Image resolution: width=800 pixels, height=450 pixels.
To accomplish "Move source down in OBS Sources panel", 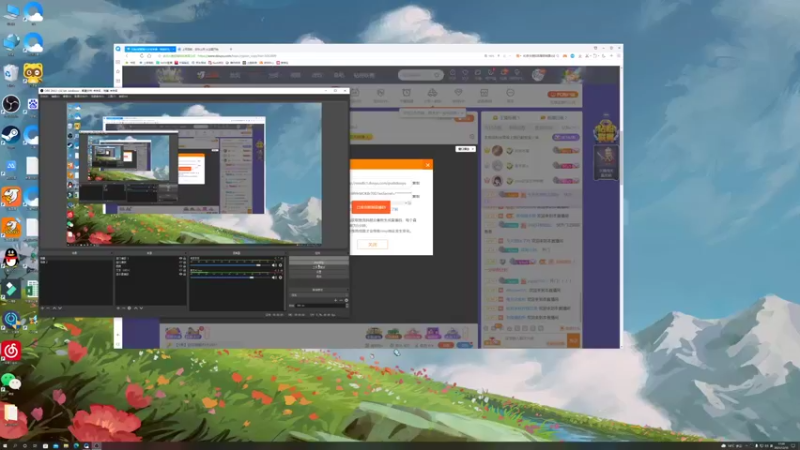I will [x=141, y=308].
